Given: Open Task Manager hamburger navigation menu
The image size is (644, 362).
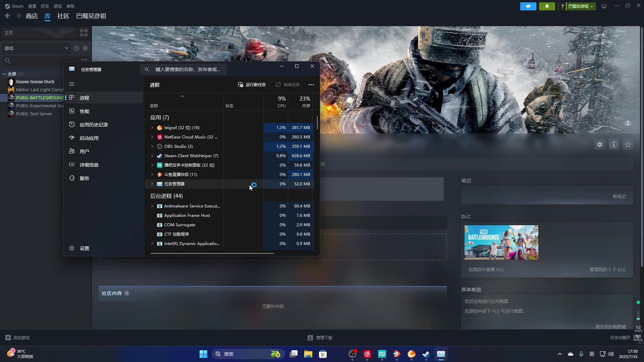Looking at the screenshot, I should [72, 84].
